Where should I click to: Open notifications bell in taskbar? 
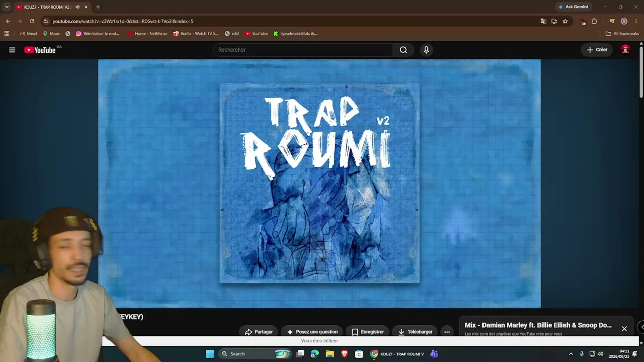(x=635, y=354)
